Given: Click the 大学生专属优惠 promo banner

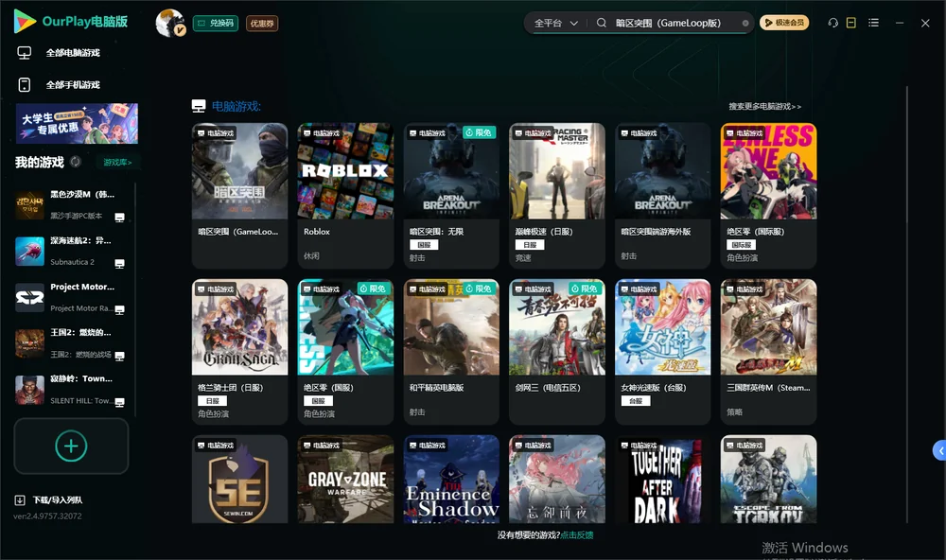Looking at the screenshot, I should 77,123.
